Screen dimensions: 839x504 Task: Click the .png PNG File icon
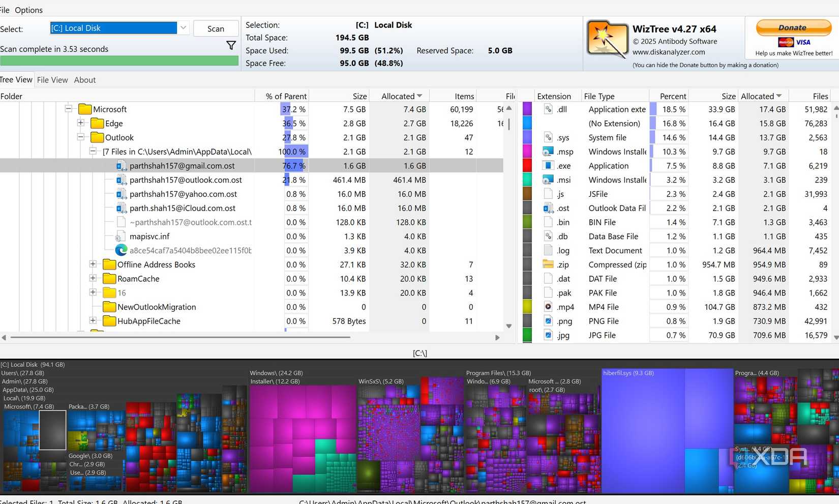point(548,321)
